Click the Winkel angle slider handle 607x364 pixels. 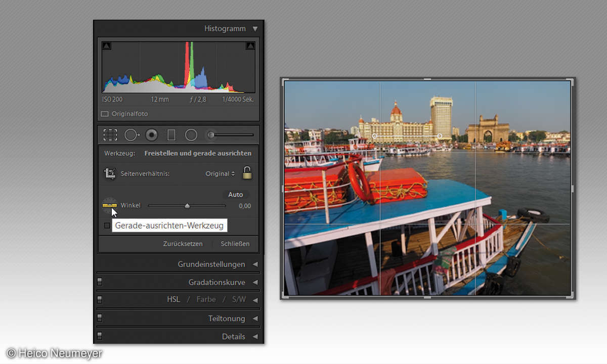pos(187,206)
